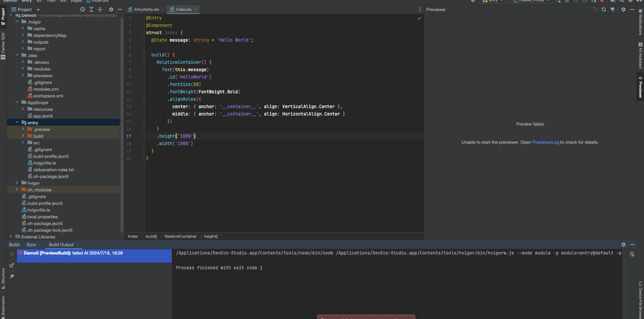Screen dimensions: 644x319
Task: Close the Index.ets tab
Action: click(x=196, y=9)
